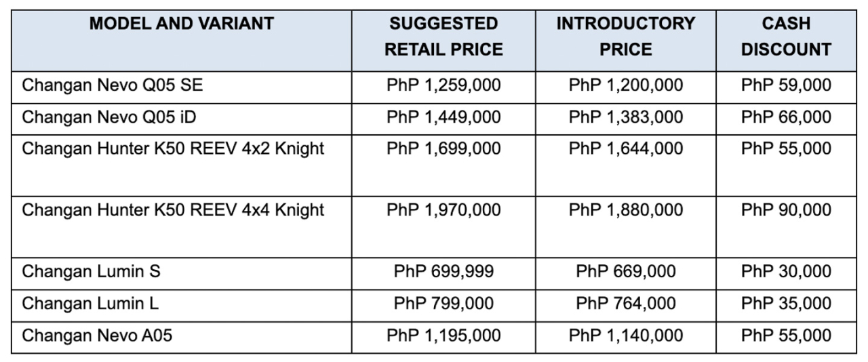Select the PhP 66,000 cash discount
868x362 pixels.
[x=786, y=117]
